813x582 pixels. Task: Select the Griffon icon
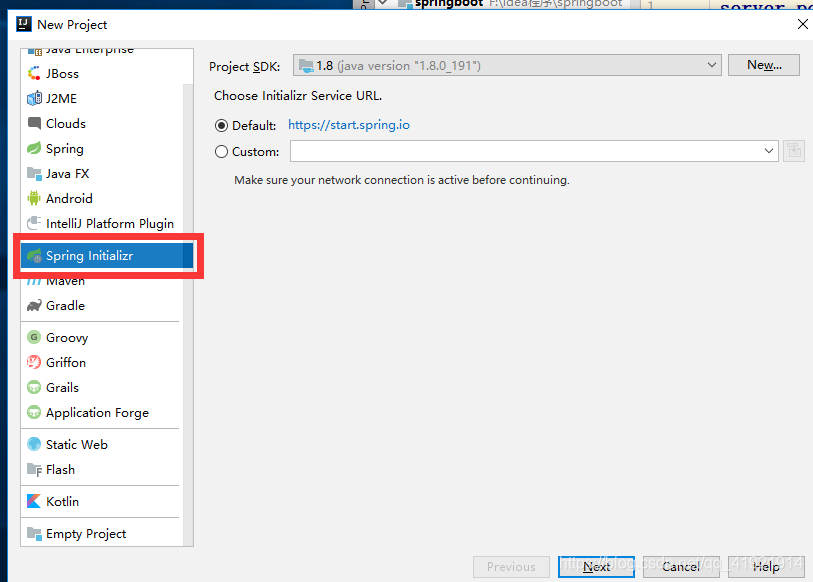tap(34, 362)
